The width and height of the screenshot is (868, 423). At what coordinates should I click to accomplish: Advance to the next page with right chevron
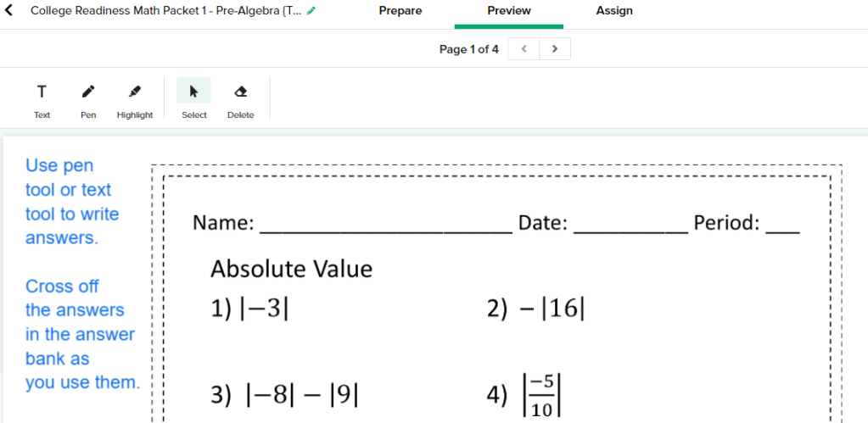[555, 49]
